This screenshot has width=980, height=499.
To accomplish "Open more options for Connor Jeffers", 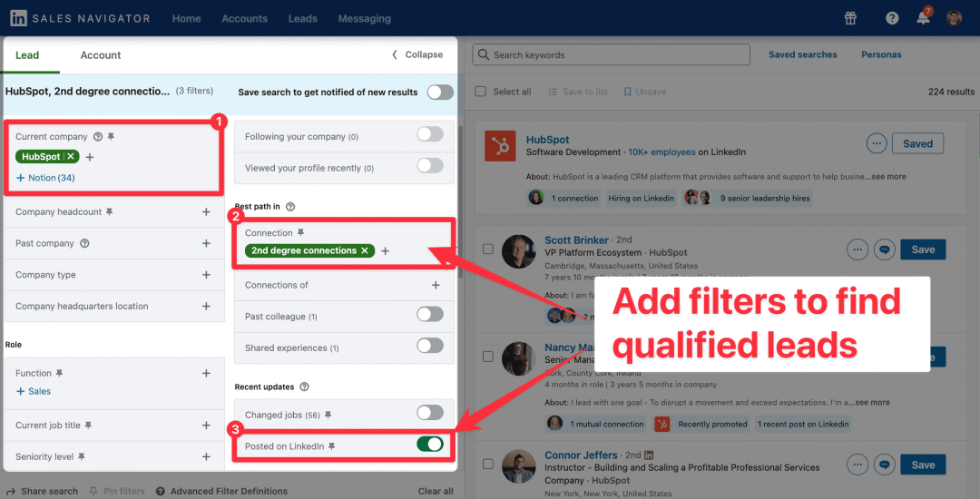I will (857, 465).
